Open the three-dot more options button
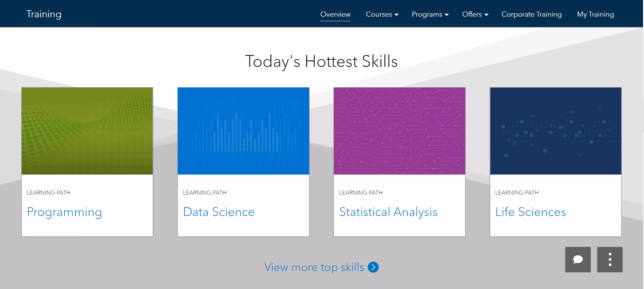 tap(610, 259)
